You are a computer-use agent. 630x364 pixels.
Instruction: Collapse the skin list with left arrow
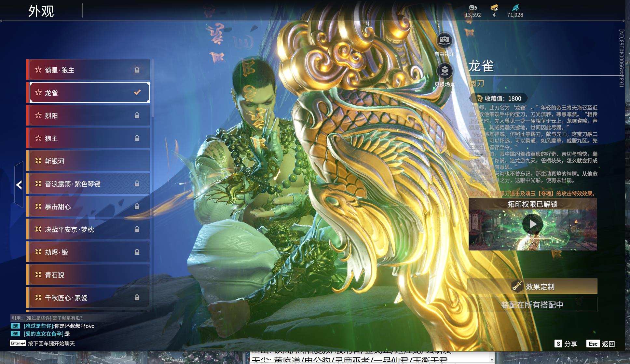pos(19,185)
